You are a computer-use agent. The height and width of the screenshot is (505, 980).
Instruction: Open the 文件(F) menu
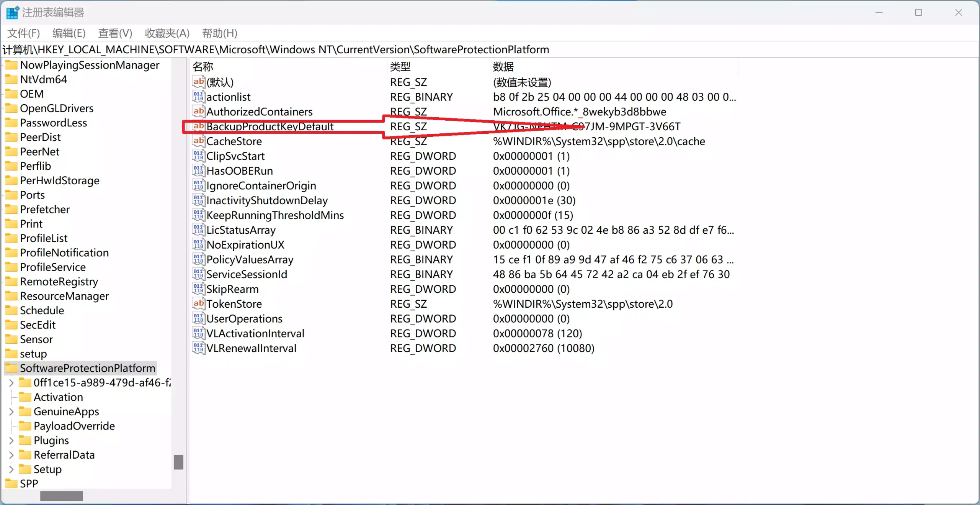point(23,33)
